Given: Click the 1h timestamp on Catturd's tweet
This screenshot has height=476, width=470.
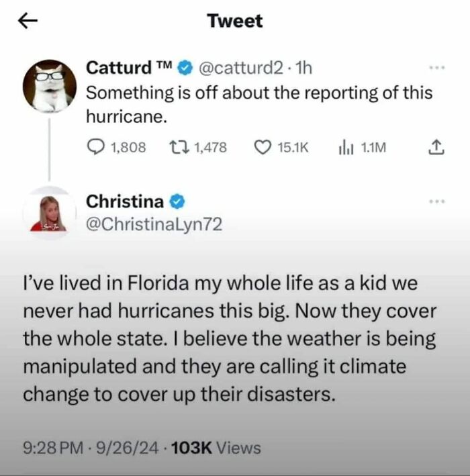Looking at the screenshot, I should tap(304, 68).
